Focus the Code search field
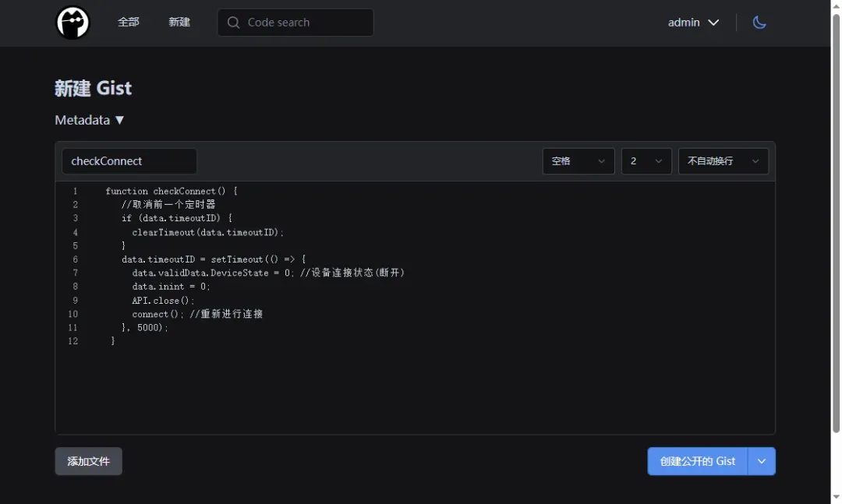The width and height of the screenshot is (842, 504). pos(304,23)
